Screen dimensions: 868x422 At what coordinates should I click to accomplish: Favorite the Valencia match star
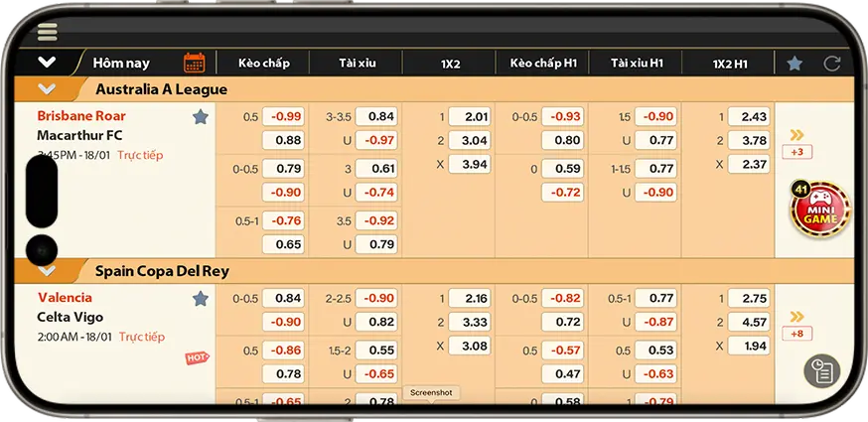200,298
